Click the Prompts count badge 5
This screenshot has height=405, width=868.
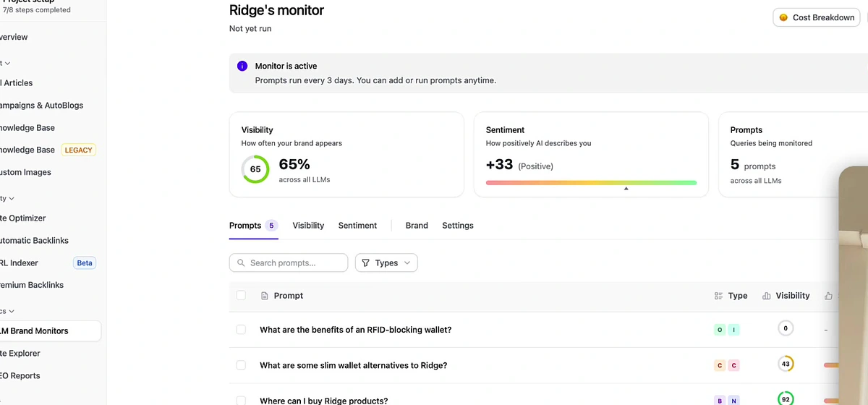pos(272,226)
